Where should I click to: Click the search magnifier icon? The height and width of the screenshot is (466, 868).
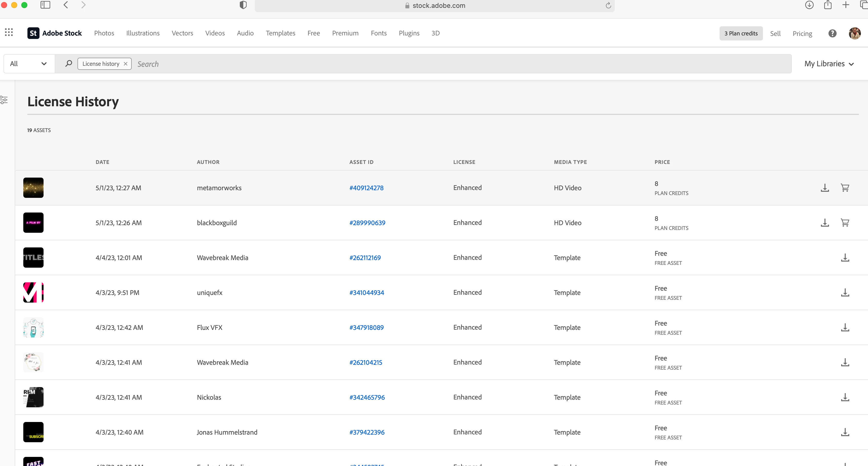pyautogui.click(x=68, y=63)
